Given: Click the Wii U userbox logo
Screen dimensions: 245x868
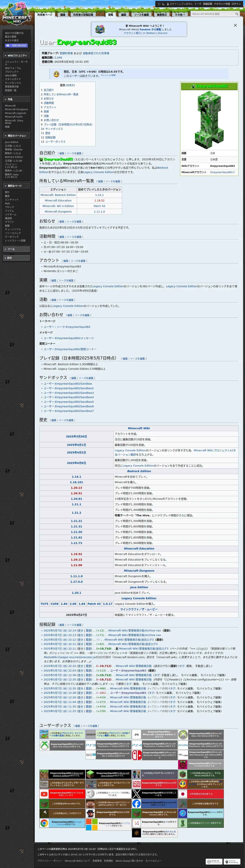Looking at the screenshot, I should (x=91, y=755).
